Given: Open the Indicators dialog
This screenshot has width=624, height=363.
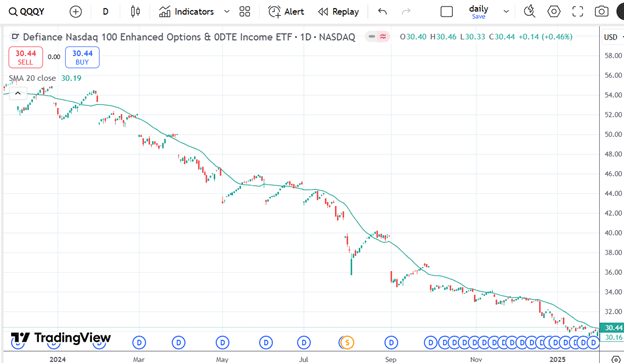Looking at the screenshot, I should [x=186, y=12].
